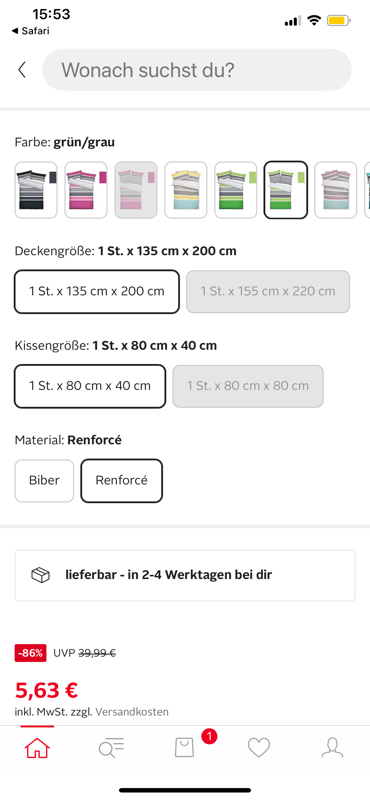Select pillow size 1 St. x 80 cm x 80 cm
The height and width of the screenshot is (800, 370).
point(248,386)
